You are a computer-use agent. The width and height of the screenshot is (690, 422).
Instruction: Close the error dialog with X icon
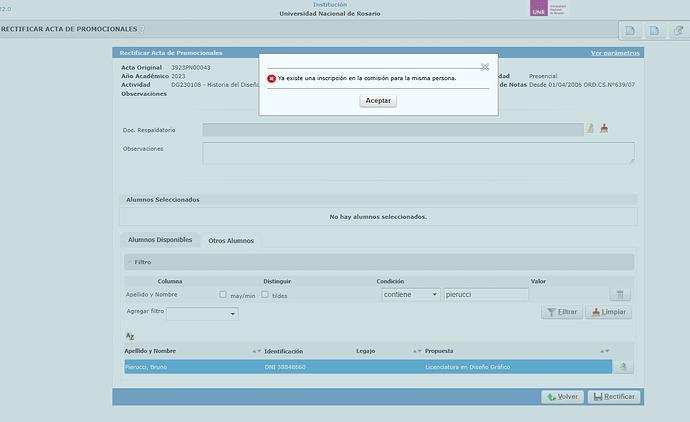[x=484, y=67]
